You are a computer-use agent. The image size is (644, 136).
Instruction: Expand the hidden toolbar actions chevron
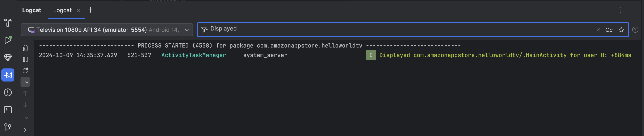[x=25, y=130]
